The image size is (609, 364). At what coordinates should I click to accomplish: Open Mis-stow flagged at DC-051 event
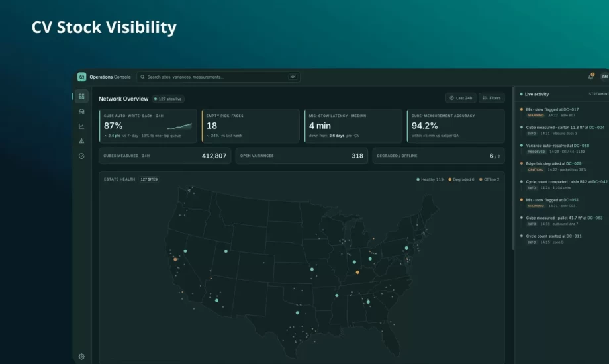[563, 203]
